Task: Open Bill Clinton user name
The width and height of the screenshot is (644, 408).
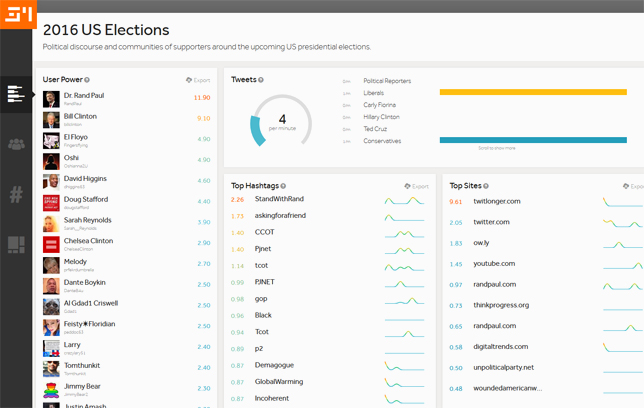Action: pyautogui.click(x=80, y=116)
